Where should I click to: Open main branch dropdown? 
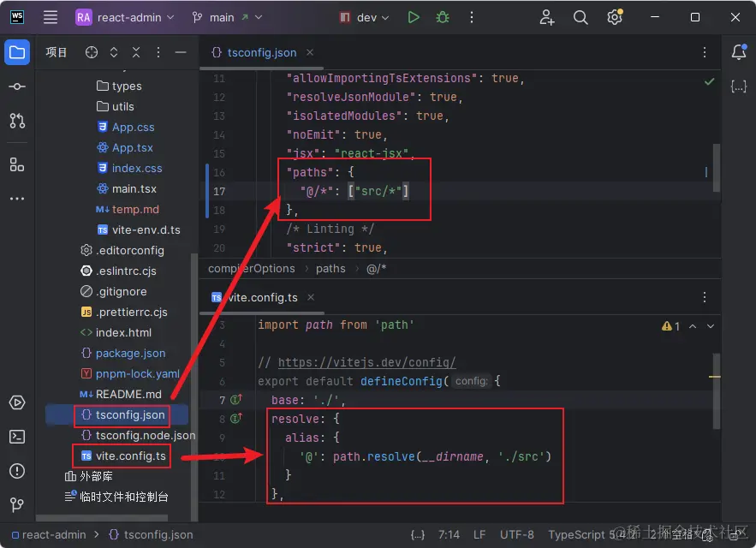coord(227,17)
